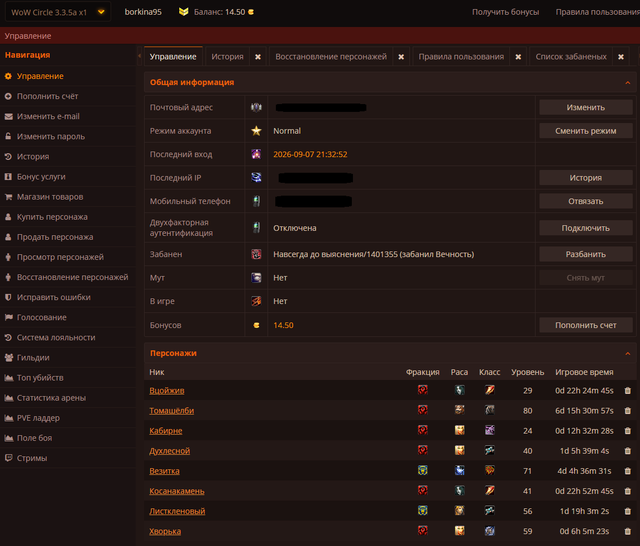Open Поле боя in the sidebar

point(34,438)
